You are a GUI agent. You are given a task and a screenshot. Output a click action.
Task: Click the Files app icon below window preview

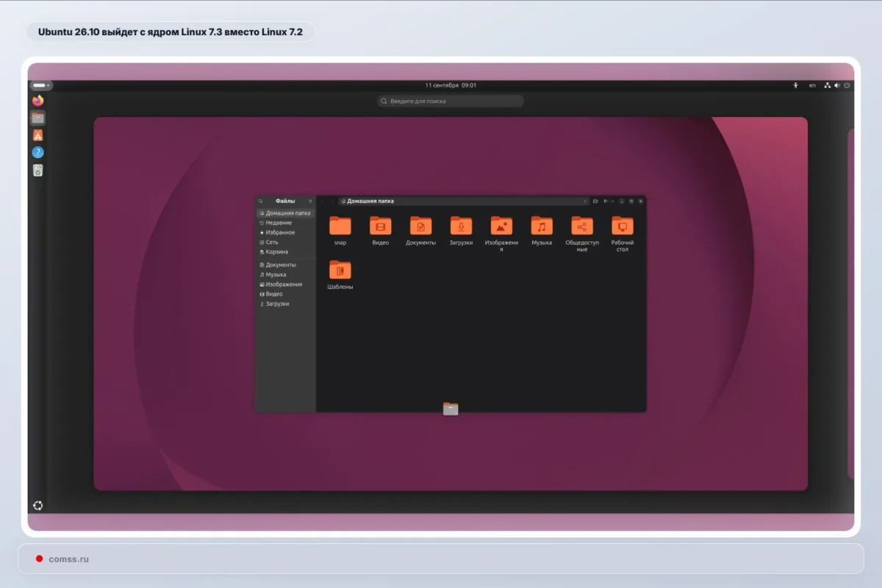coord(451,409)
